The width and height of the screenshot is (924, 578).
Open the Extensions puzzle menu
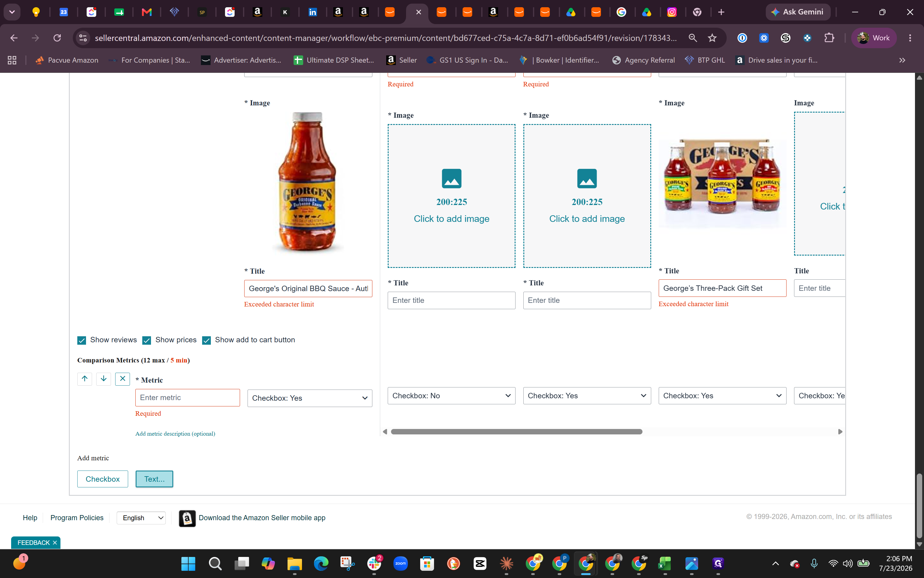click(x=829, y=38)
